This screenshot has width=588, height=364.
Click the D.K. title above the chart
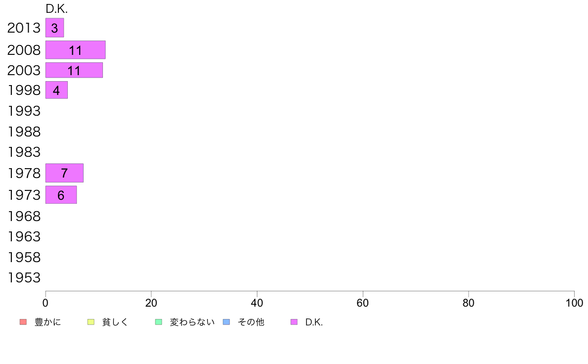tap(56, 8)
